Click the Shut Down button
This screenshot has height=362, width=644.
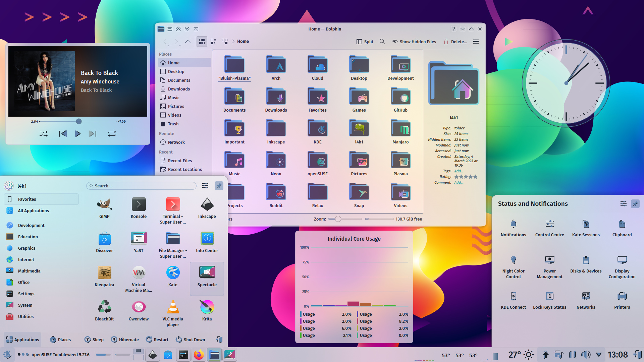pos(190,340)
